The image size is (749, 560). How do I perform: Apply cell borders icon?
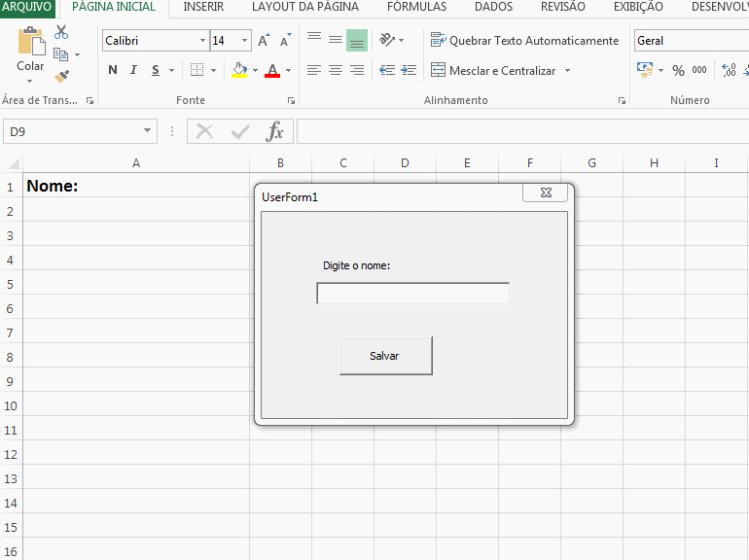click(196, 70)
